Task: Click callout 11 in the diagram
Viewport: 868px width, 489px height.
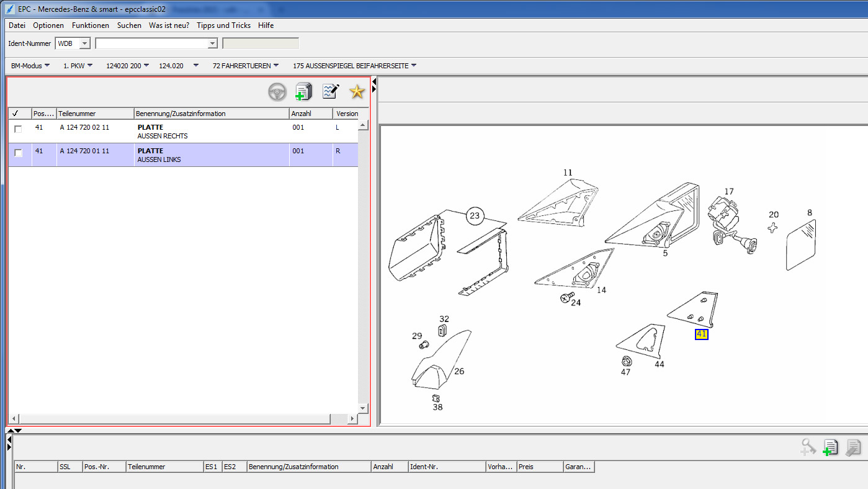Action: [568, 173]
